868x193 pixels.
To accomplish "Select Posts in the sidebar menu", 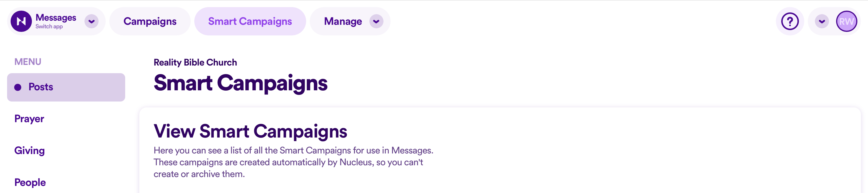I will pos(66,87).
